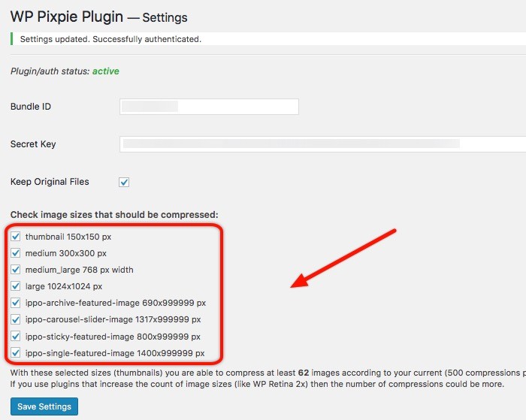Toggle the ippo-single-featured-image size checkbox
Image resolution: width=526 pixels, height=420 pixels.
(16, 352)
